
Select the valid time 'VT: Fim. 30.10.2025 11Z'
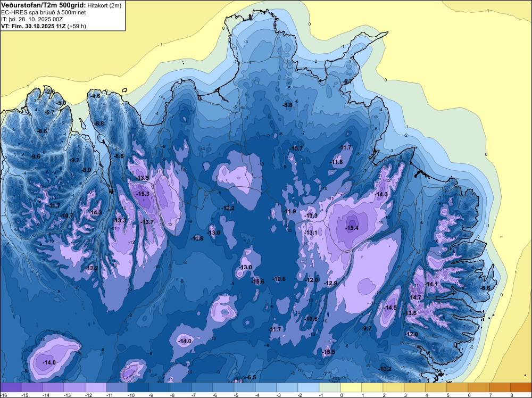34,26
